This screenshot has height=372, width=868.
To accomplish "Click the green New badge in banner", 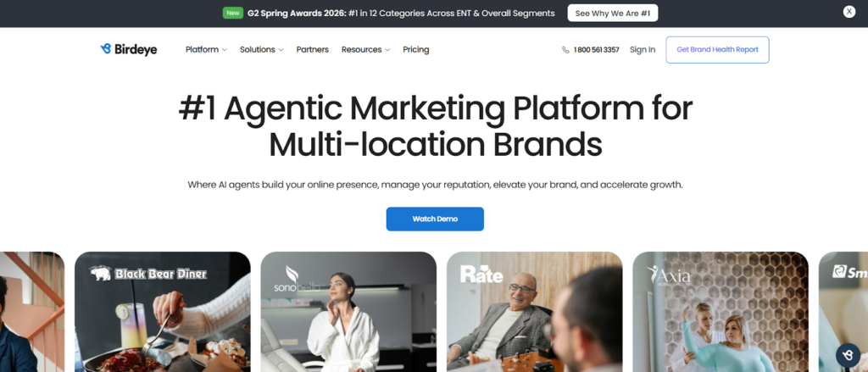I will coord(232,13).
